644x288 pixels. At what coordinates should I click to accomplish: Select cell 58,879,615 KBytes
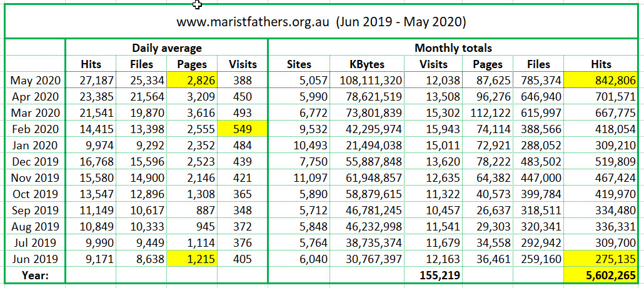367,194
